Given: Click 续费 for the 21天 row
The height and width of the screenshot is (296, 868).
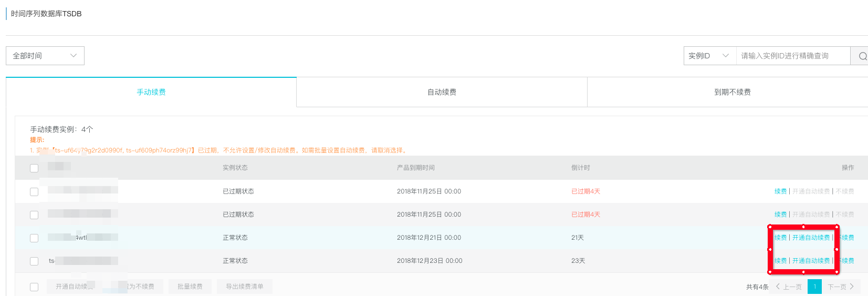Looking at the screenshot, I should [780, 238].
